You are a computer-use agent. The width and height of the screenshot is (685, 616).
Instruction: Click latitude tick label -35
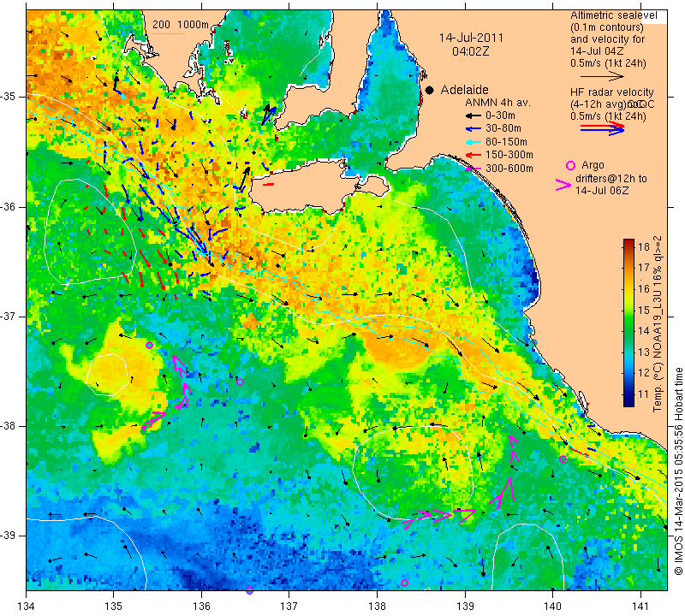(9, 97)
